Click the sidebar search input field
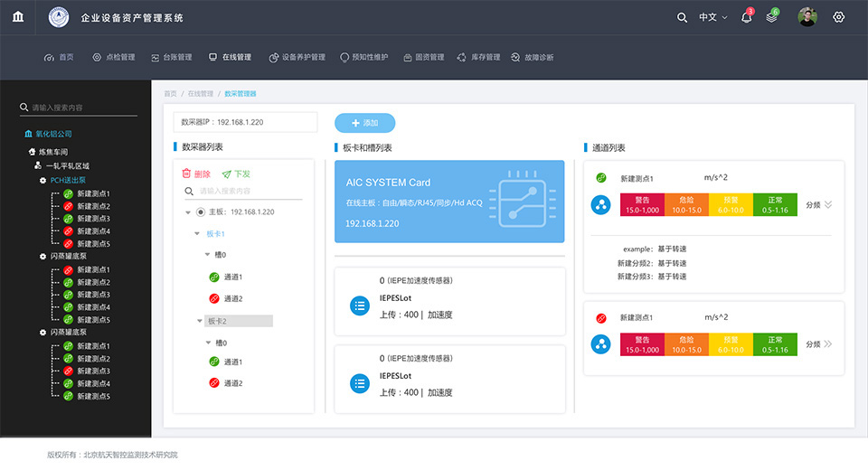868x470 pixels. (83, 108)
